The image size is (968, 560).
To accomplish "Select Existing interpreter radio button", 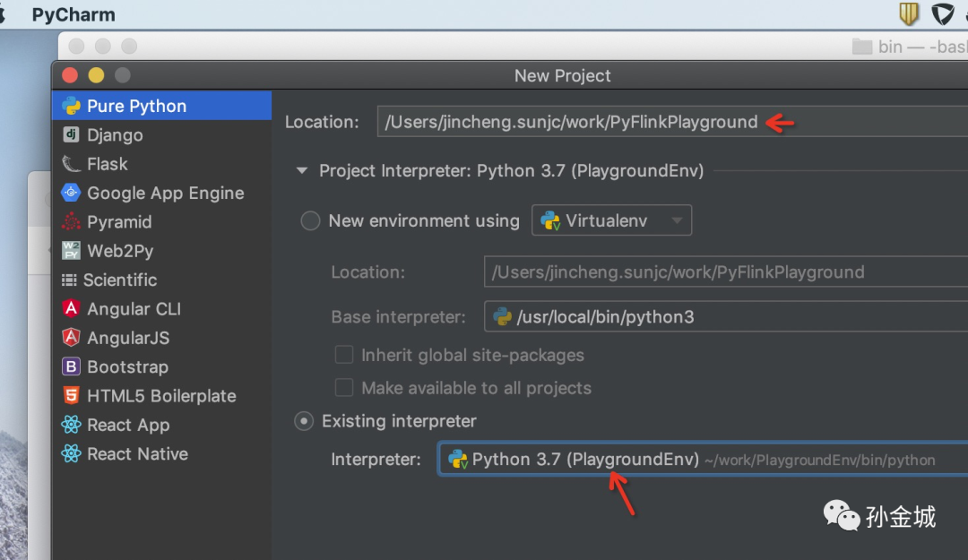I will pyautogui.click(x=304, y=421).
